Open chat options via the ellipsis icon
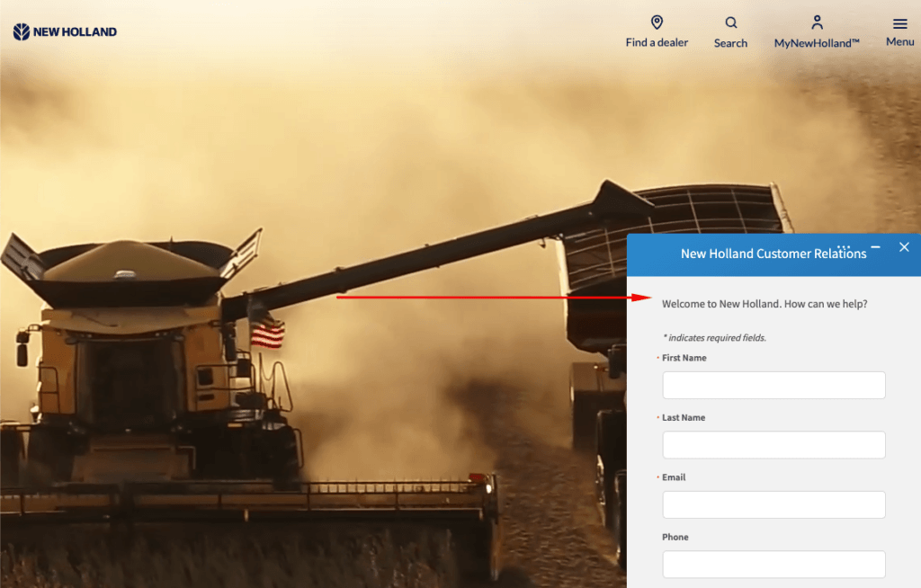 coord(843,246)
